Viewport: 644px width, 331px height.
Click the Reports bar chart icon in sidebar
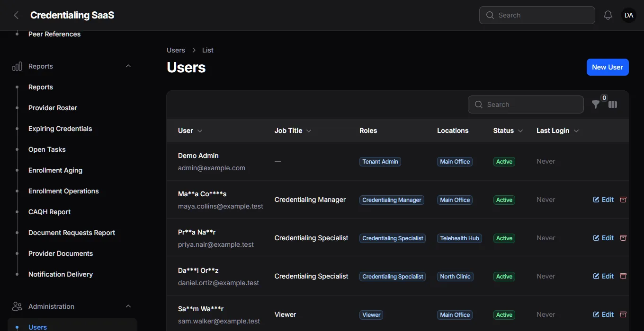[17, 66]
